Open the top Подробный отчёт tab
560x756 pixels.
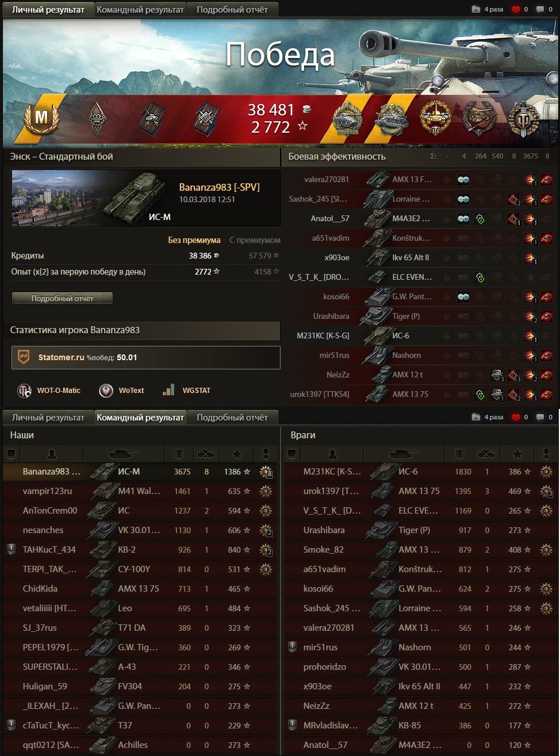(x=232, y=9)
